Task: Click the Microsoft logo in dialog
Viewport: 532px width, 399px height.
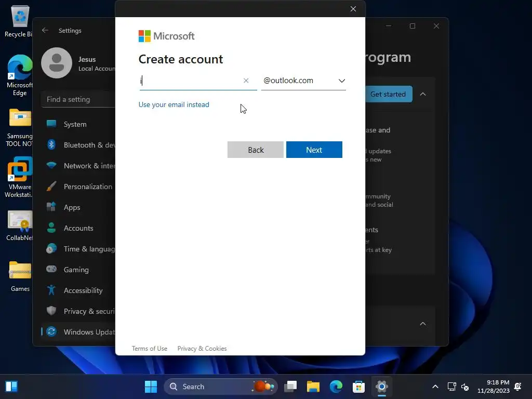Action: pyautogui.click(x=167, y=36)
